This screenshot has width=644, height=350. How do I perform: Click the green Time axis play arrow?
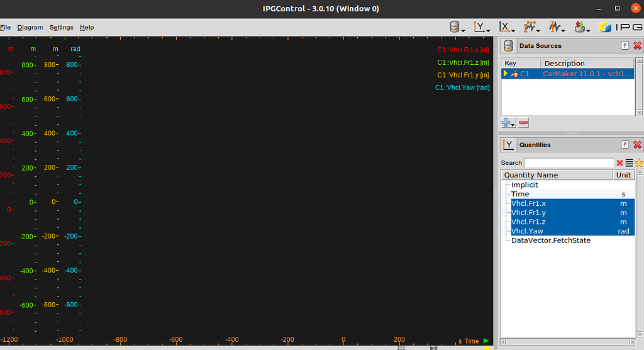pos(486,341)
